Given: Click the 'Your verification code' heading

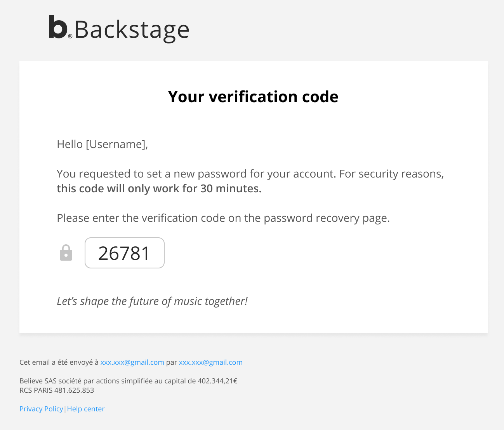Looking at the screenshot, I should click(253, 97).
